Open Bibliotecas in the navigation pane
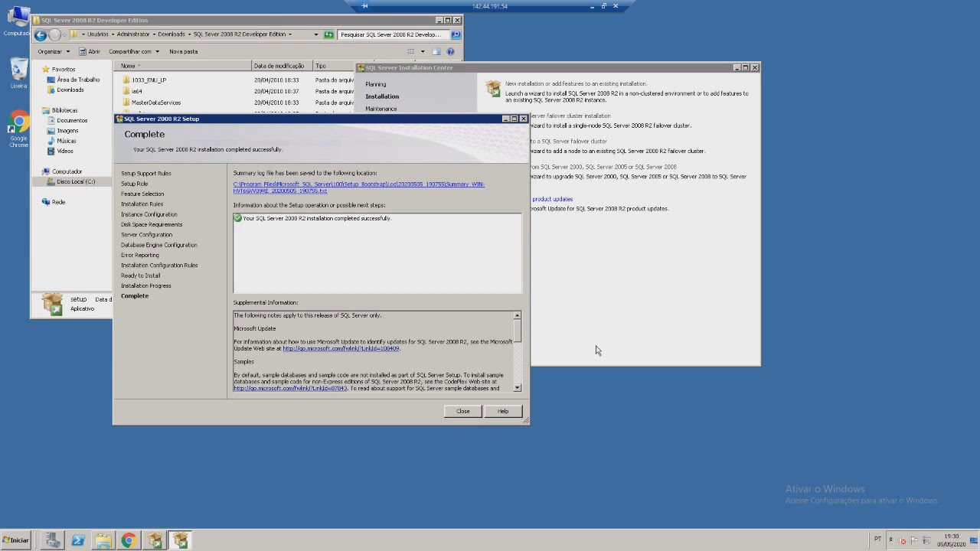The height and width of the screenshot is (551, 980). pyautogui.click(x=64, y=110)
